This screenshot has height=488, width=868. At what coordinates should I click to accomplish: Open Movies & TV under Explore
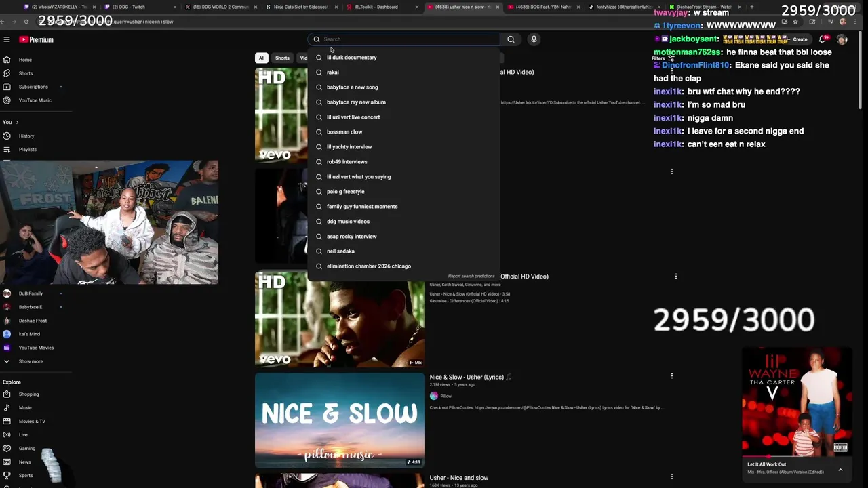click(x=32, y=421)
